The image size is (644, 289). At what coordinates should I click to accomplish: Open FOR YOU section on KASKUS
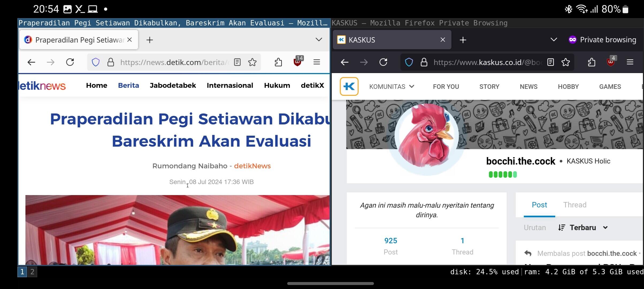pyautogui.click(x=446, y=87)
